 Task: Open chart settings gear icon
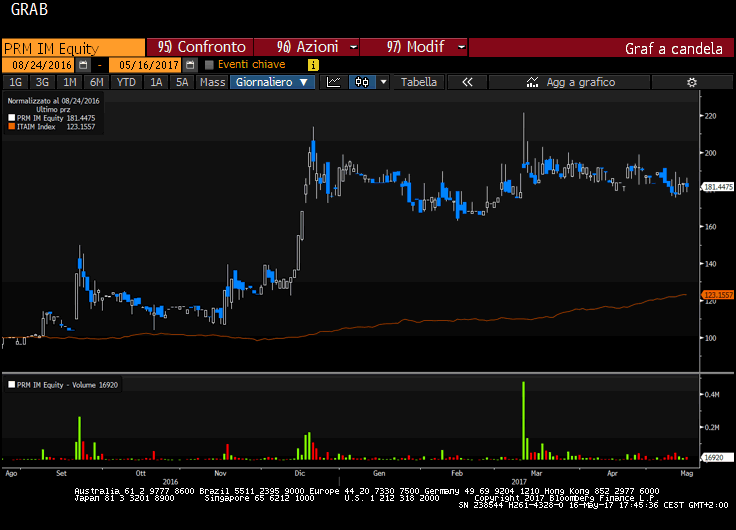click(x=691, y=82)
